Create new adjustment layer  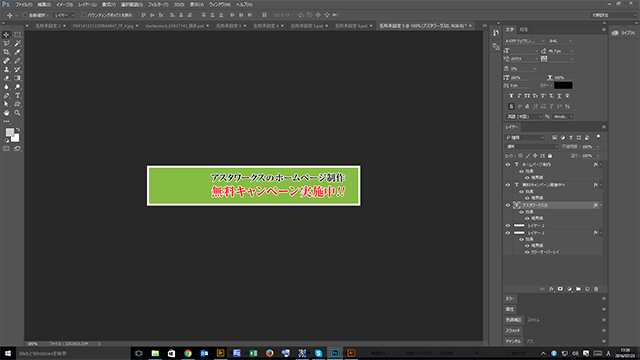point(569,289)
